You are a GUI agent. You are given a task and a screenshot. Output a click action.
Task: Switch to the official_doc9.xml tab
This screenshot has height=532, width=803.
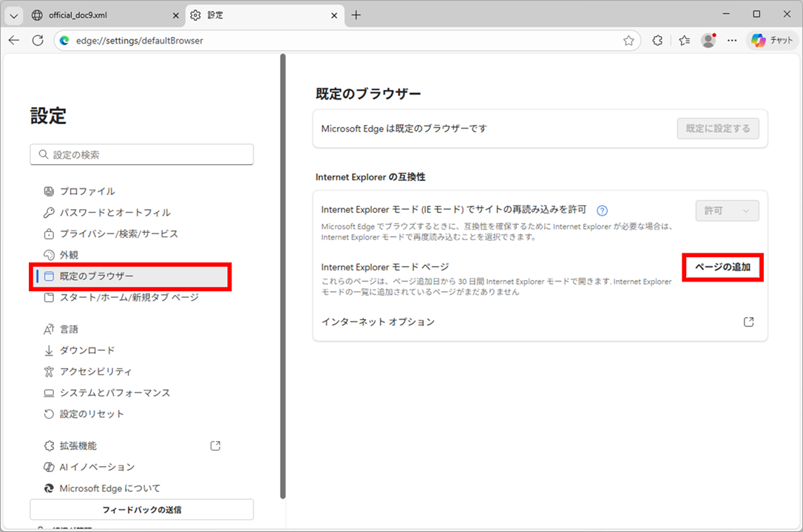point(105,16)
